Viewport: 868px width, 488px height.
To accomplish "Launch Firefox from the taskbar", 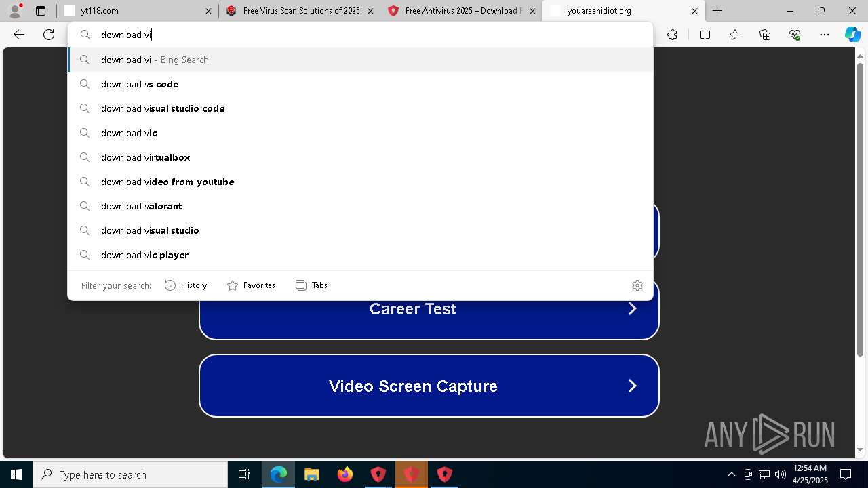I will point(345,474).
